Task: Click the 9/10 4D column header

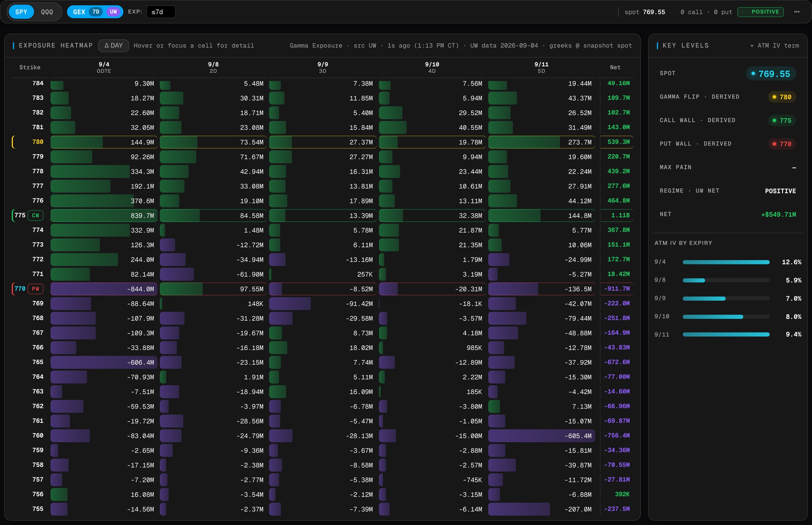Action: tap(432, 68)
